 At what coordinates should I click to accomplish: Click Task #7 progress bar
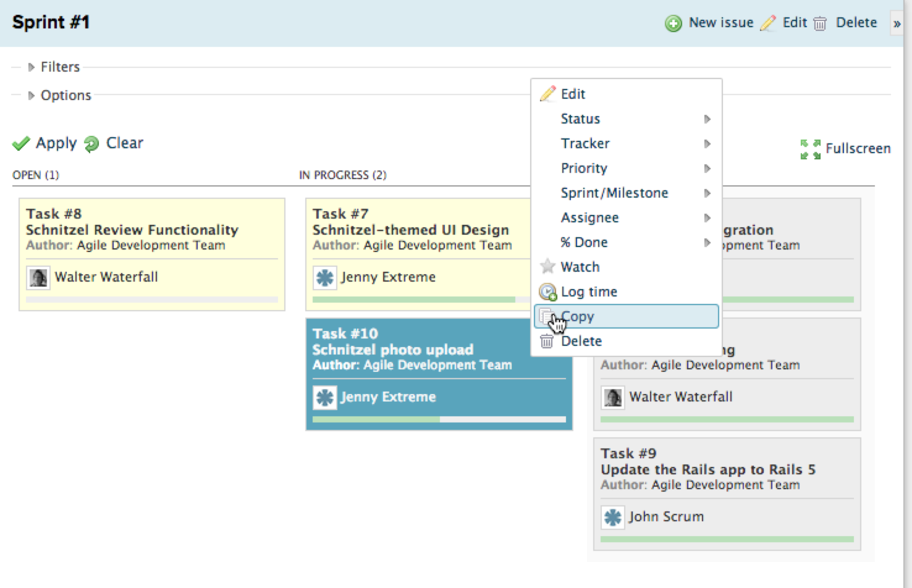pyautogui.click(x=421, y=300)
